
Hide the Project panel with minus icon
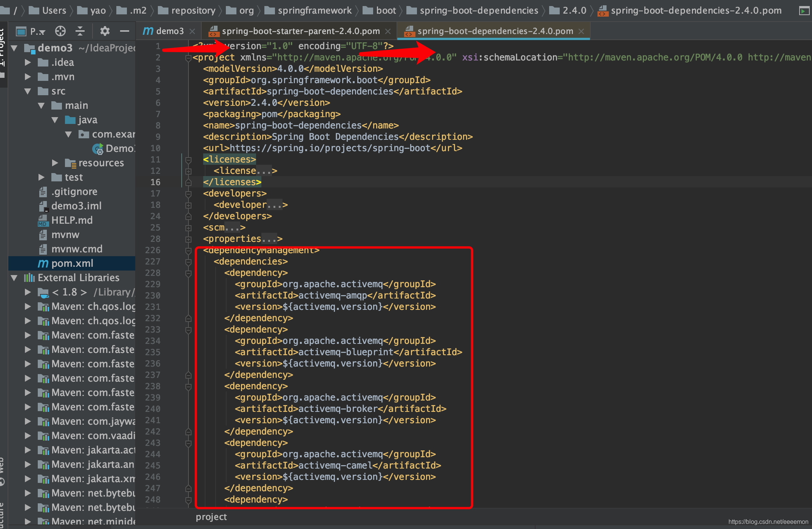pyautogui.click(x=124, y=31)
